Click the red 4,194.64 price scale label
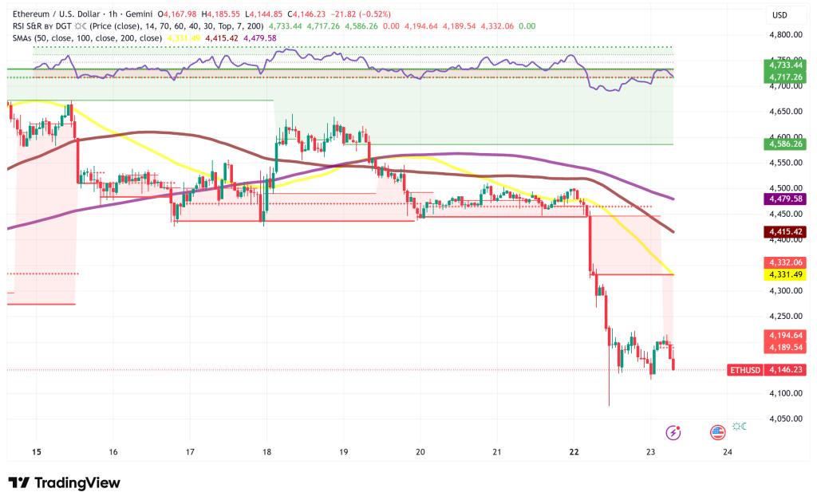817x504 pixels. tap(785, 335)
